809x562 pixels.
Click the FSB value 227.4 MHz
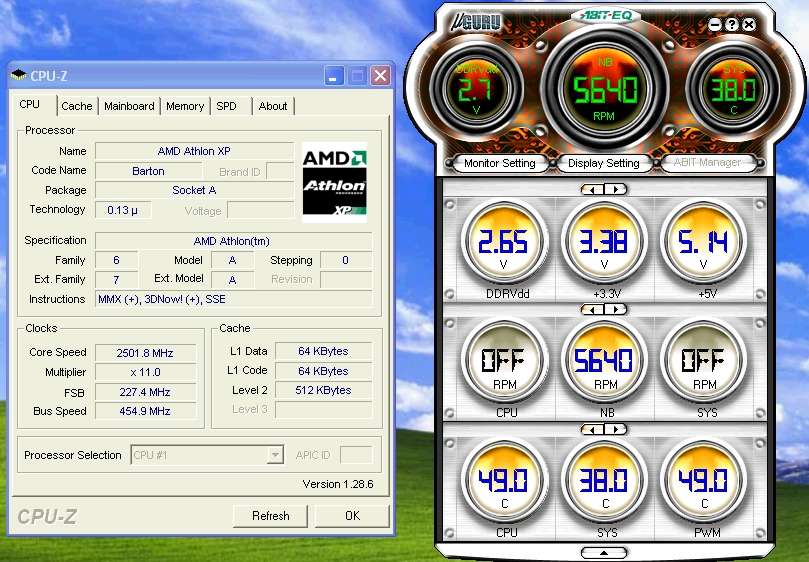click(x=145, y=392)
